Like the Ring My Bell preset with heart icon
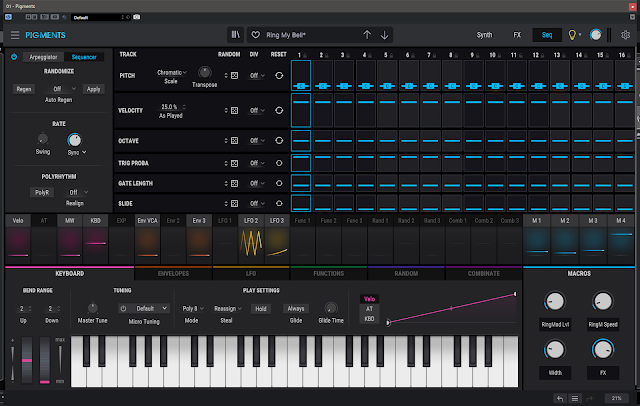Screen dimensions: 640x406 click(256, 35)
